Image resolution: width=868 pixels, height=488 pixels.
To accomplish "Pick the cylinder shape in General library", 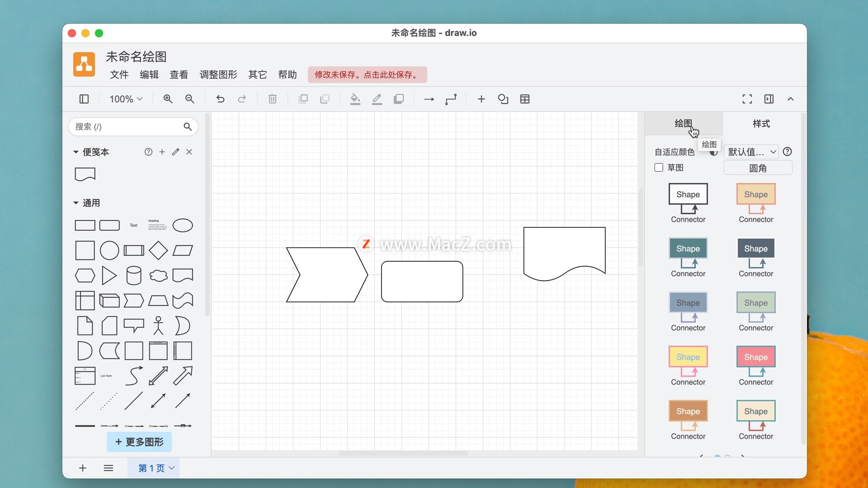I will pos(134,276).
